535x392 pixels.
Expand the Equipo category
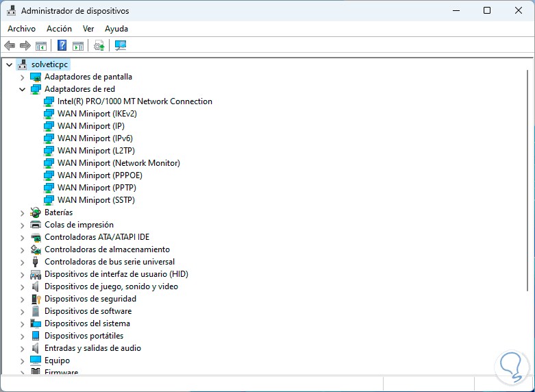click(x=23, y=361)
